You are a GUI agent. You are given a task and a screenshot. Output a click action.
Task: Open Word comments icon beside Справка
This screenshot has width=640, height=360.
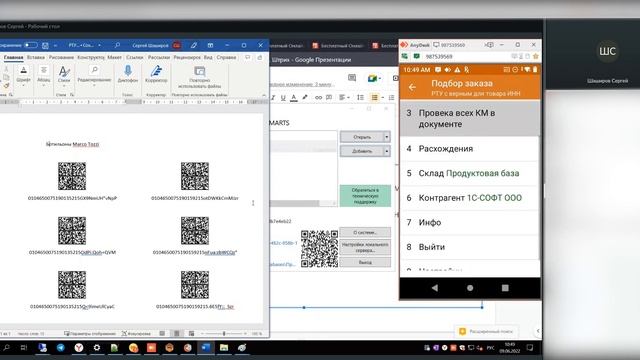pyautogui.click(x=248, y=58)
